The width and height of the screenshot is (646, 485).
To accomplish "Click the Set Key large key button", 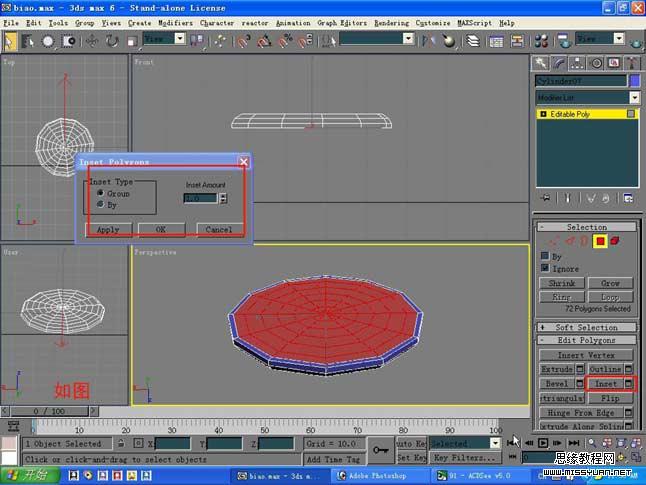I will (380, 450).
